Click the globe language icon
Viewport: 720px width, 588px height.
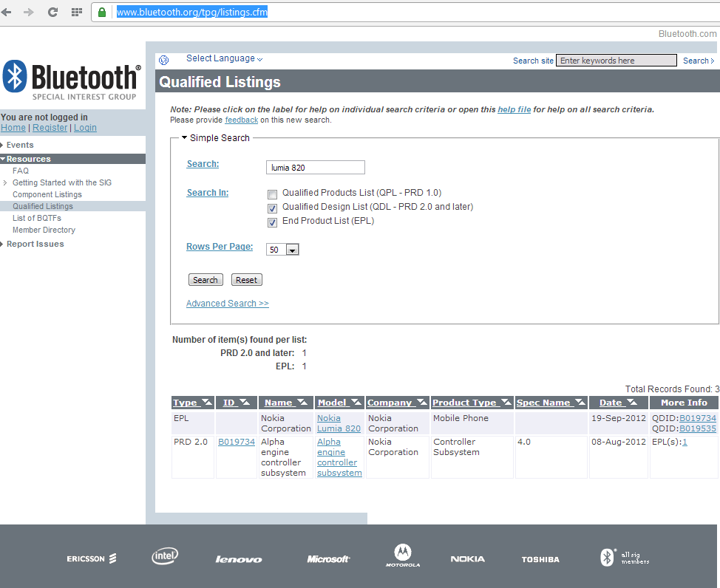click(164, 60)
